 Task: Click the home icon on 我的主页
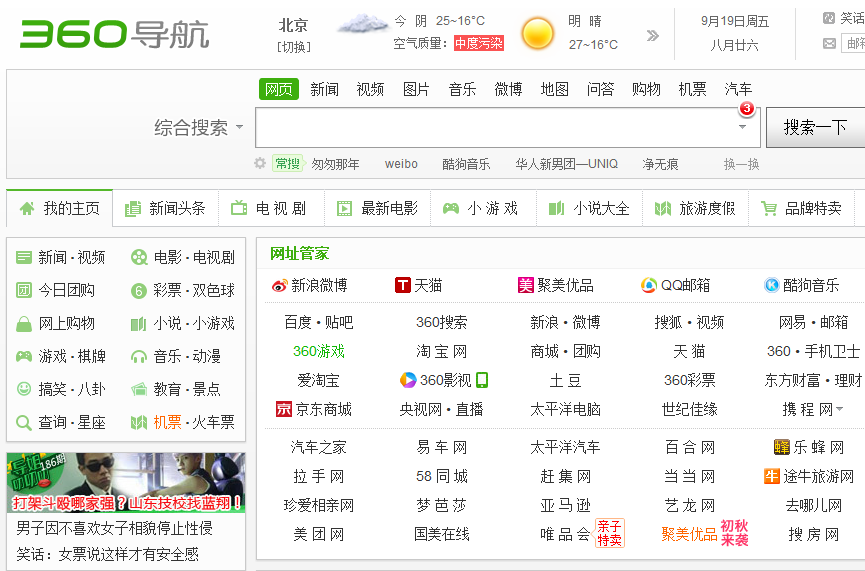27,209
